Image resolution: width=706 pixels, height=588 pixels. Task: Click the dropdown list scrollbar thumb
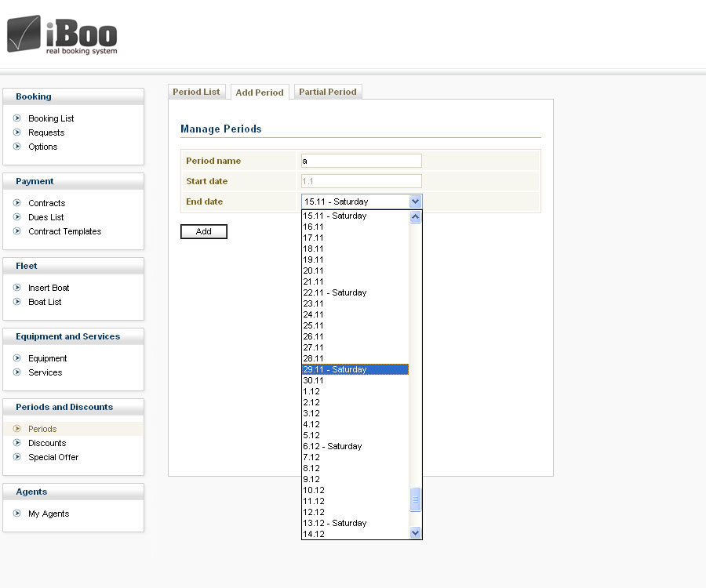416,499
